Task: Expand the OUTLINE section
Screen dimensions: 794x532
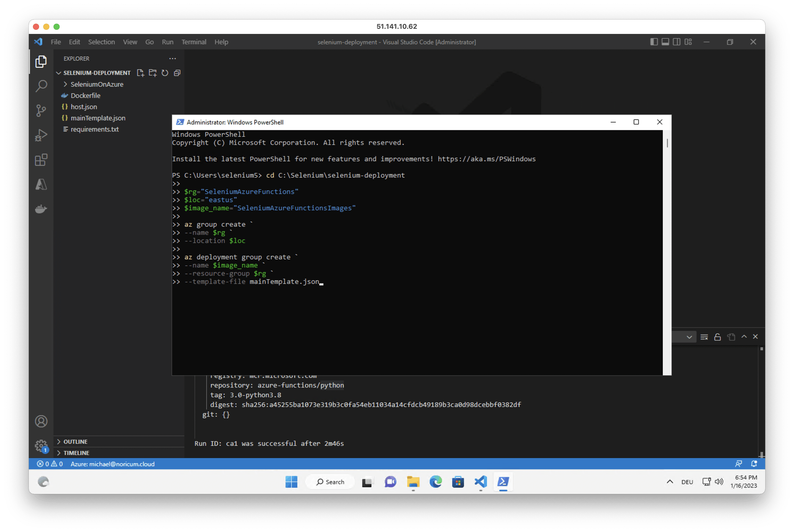Action: point(75,442)
